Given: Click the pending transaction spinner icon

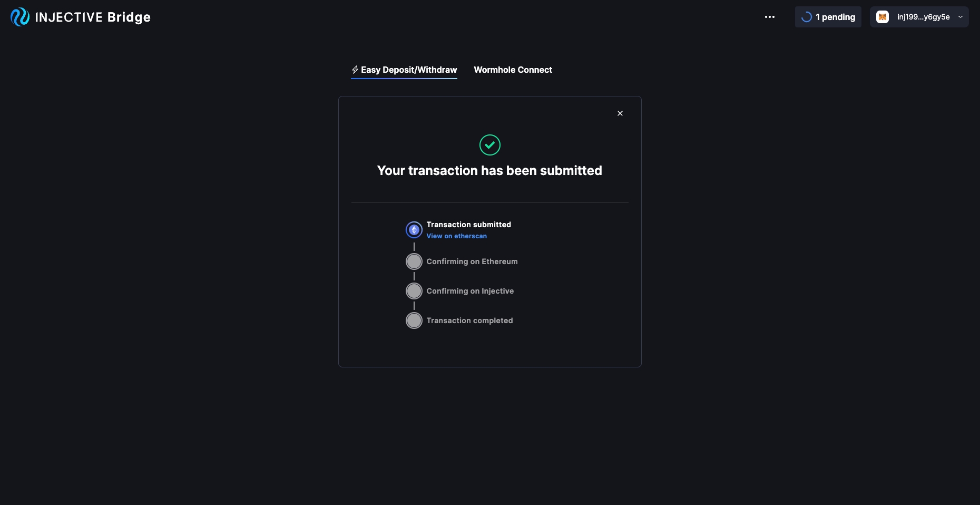Looking at the screenshot, I should (806, 17).
